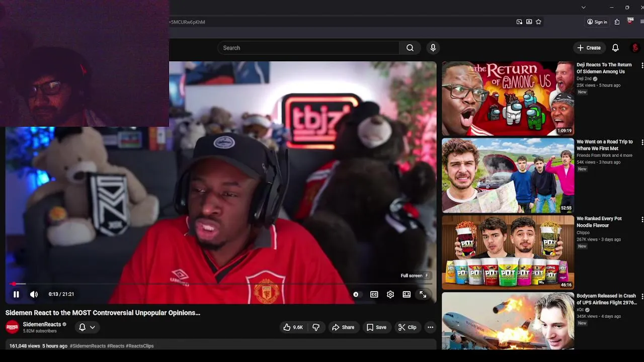This screenshot has width=644, height=362.
Task: Share this video
Action: [x=343, y=327]
